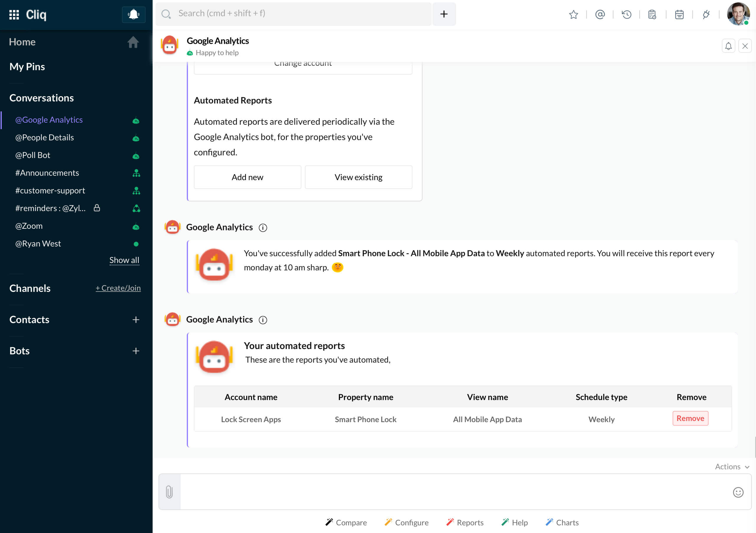Click Show all conversations link
Viewport: 756px width, 533px height.
[124, 260]
